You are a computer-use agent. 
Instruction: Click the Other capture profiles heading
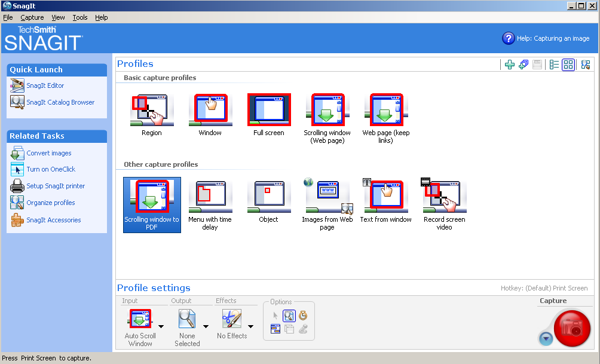point(161,164)
